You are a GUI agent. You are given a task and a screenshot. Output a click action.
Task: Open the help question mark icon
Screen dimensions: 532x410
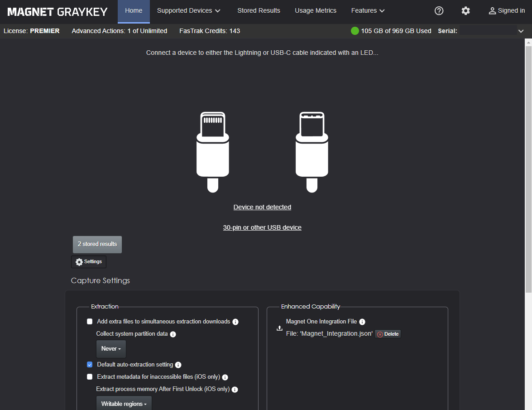click(439, 11)
